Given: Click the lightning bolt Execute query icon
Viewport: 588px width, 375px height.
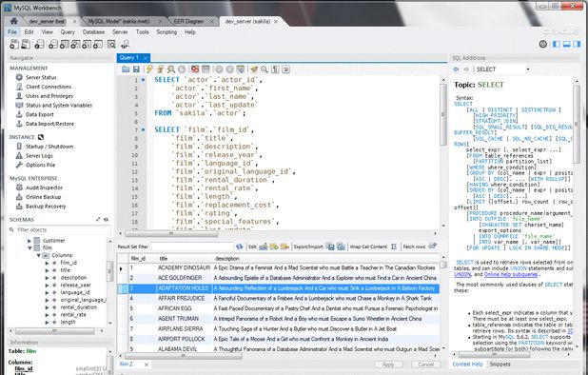Looking at the screenshot, I should coord(149,69).
